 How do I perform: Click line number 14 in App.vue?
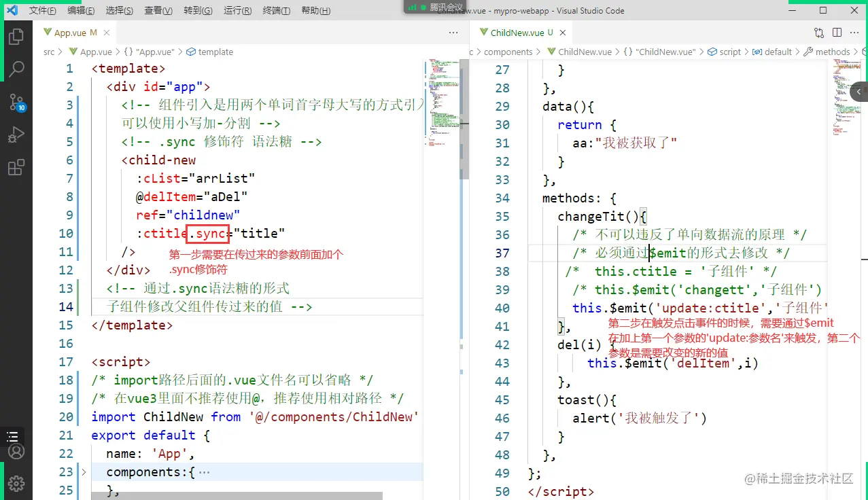pyautogui.click(x=65, y=306)
